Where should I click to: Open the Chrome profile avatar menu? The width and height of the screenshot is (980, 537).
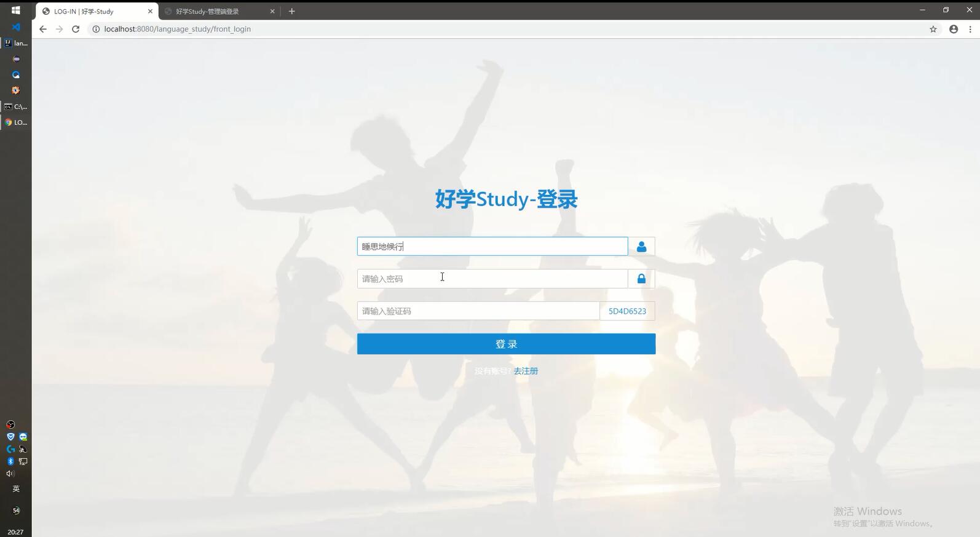[954, 29]
